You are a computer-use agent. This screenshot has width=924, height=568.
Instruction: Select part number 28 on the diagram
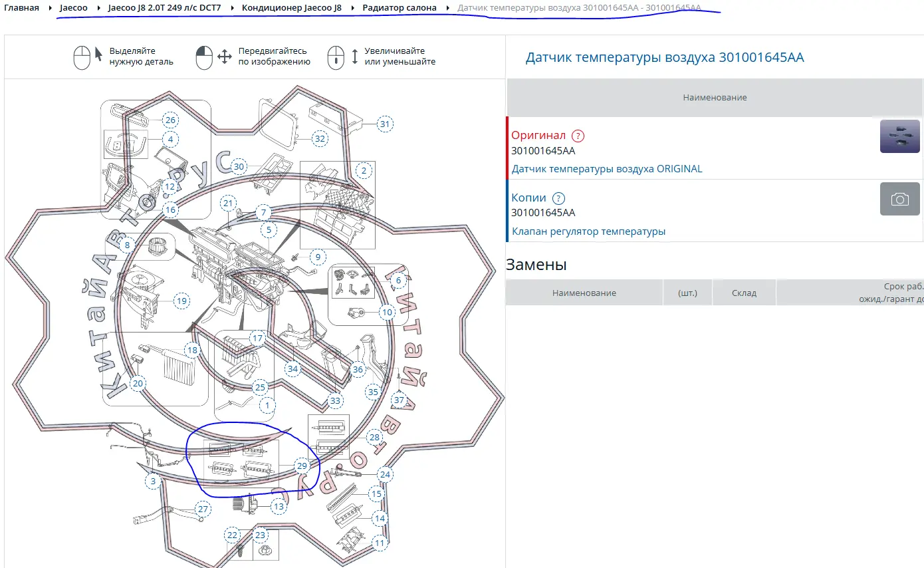[x=374, y=437]
